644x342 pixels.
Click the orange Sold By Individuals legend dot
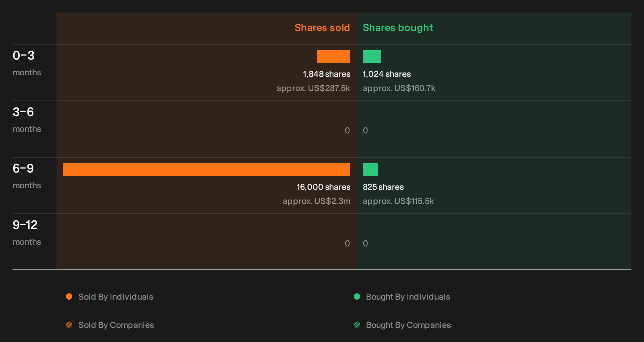click(69, 297)
